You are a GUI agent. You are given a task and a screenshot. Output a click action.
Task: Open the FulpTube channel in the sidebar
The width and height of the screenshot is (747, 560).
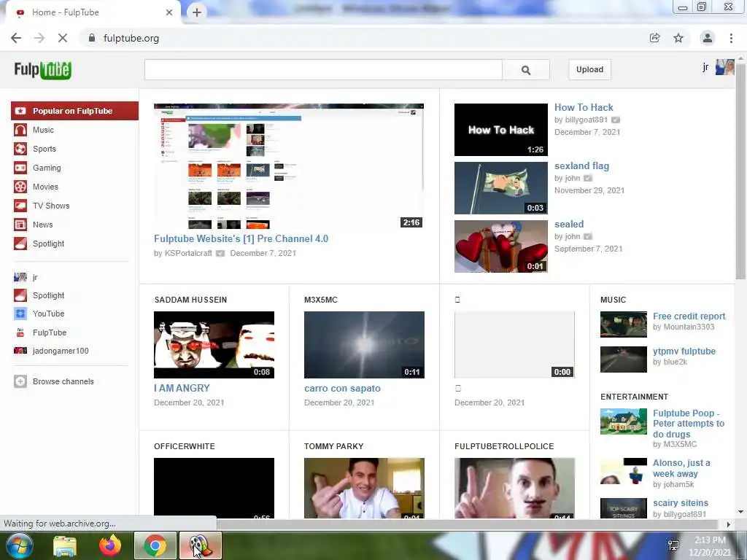tap(50, 332)
